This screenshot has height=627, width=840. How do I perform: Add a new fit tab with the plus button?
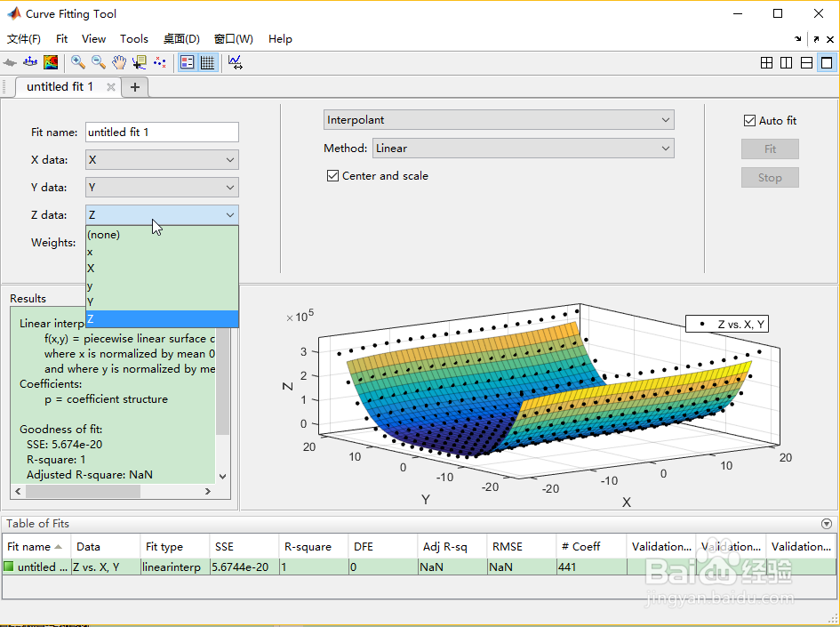click(x=135, y=87)
